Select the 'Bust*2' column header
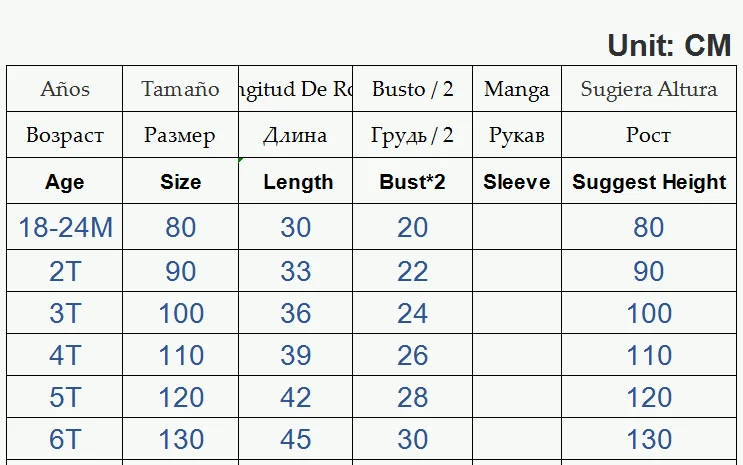Image resolution: width=743 pixels, height=465 pixels. coord(412,182)
